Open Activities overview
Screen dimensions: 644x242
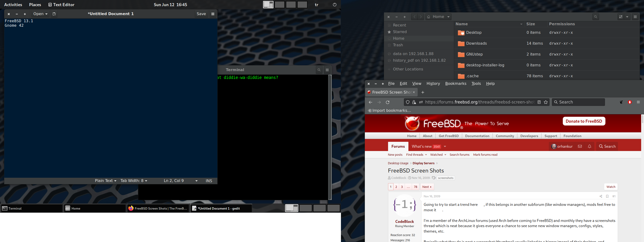coord(13,5)
